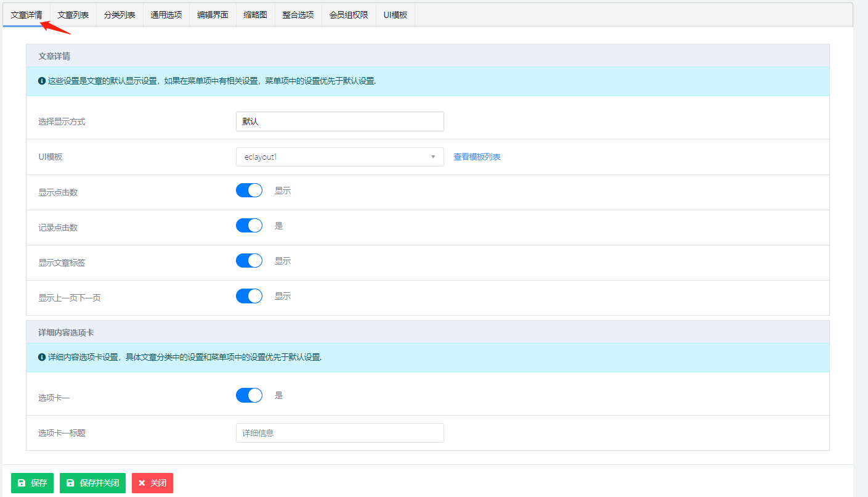Viewport: 868px width, 497px height.
Task: Click the info icon in 文章详情 notice
Action: (42, 81)
